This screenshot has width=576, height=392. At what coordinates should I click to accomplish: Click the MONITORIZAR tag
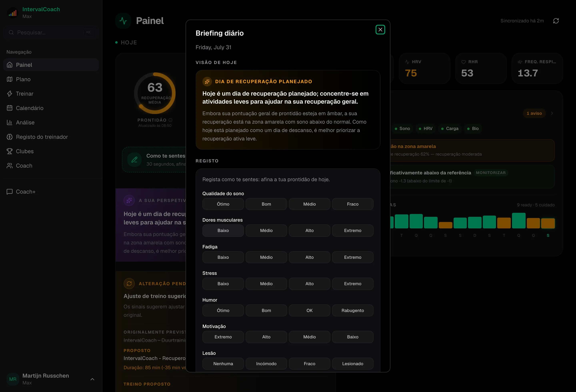[491, 173]
